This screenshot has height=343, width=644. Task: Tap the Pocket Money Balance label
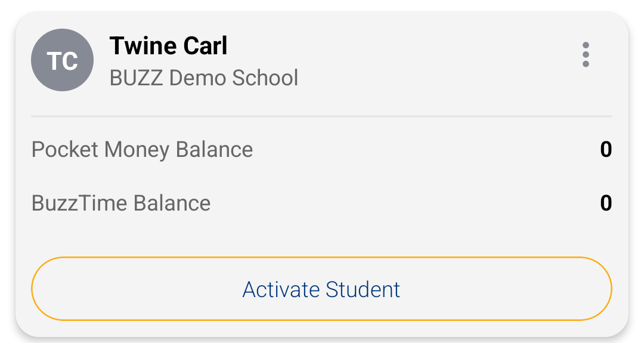click(x=142, y=149)
